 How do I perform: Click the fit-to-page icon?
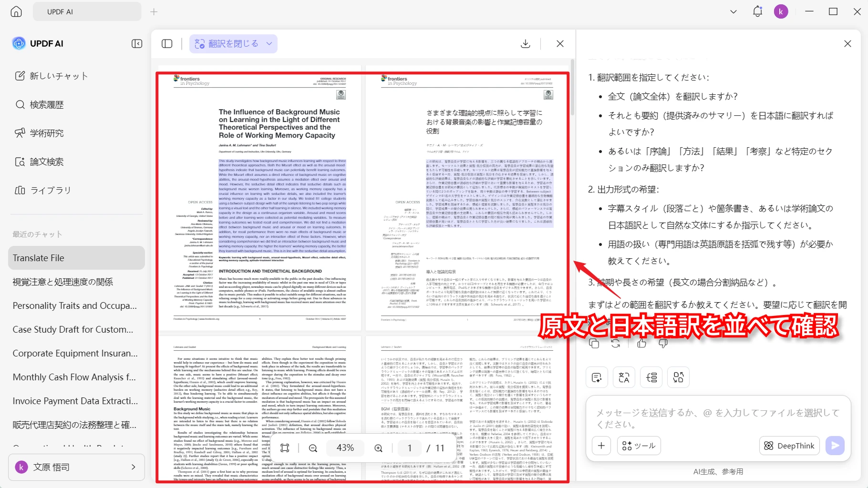[285, 448]
